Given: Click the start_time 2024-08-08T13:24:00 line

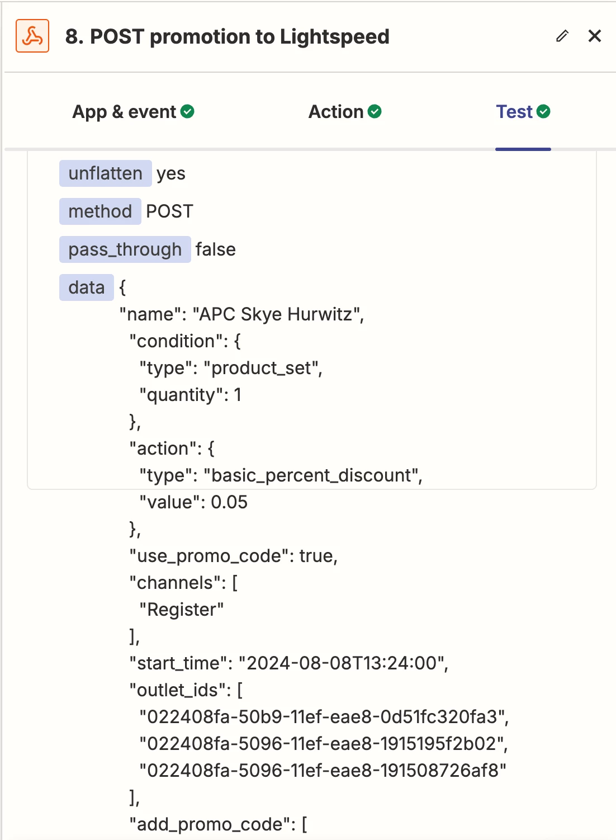Looking at the screenshot, I should pos(289,663).
